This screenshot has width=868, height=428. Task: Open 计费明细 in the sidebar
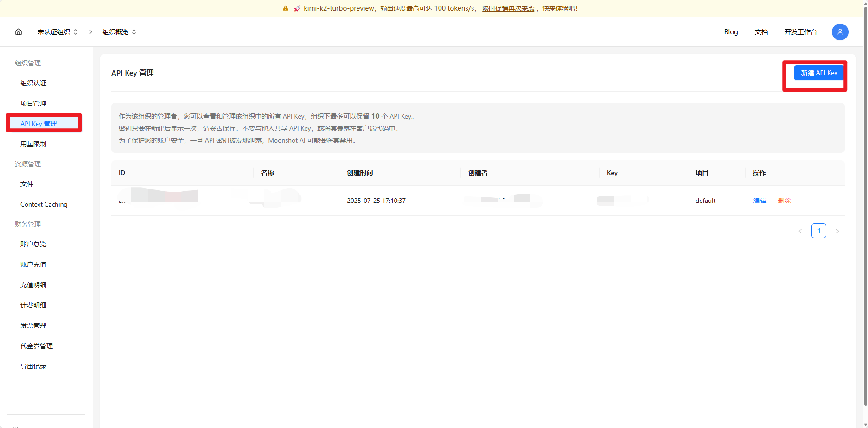pos(33,305)
